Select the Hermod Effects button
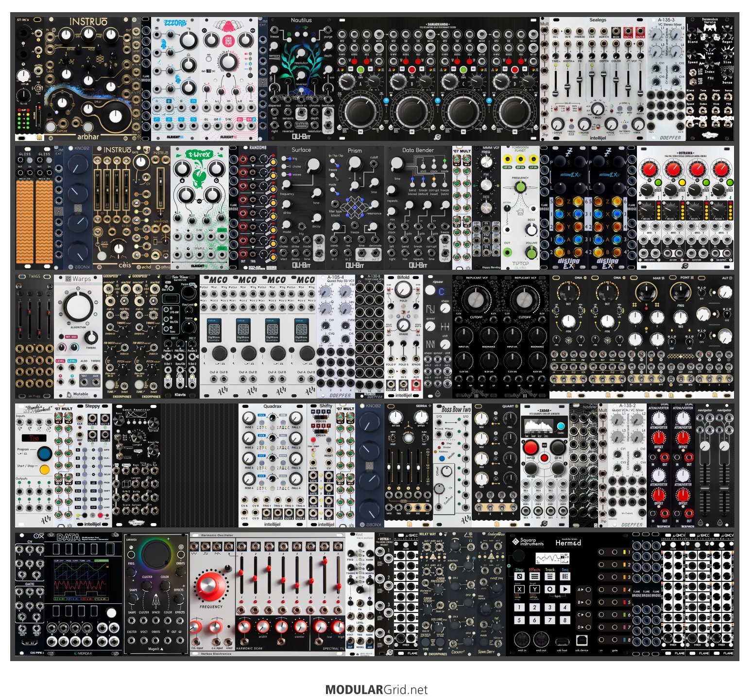This screenshot has width=754, height=700. tap(534, 576)
